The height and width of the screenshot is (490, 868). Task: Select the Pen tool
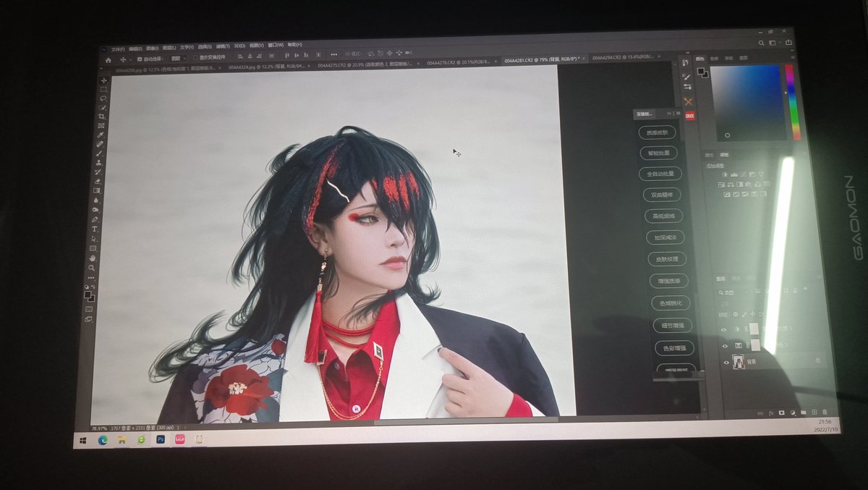[x=95, y=219]
